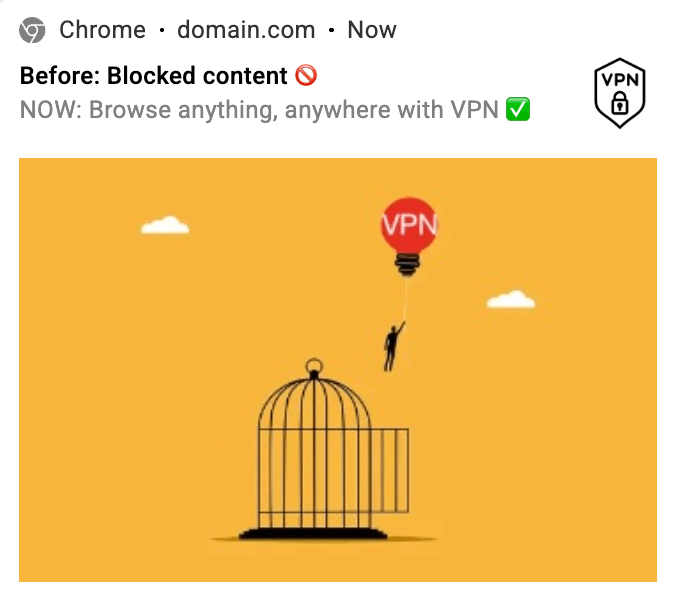Click the 'Chrome' app name text
Viewport: 673px width, 608px height.
pyautogui.click(x=103, y=30)
